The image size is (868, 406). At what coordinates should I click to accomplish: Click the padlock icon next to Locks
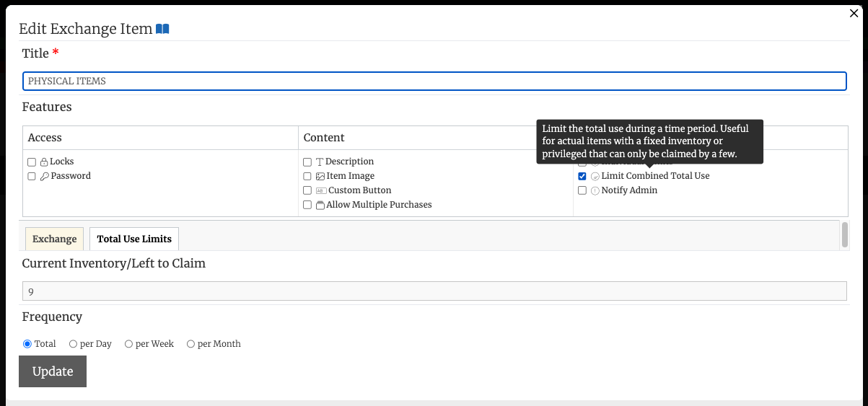[44, 162]
